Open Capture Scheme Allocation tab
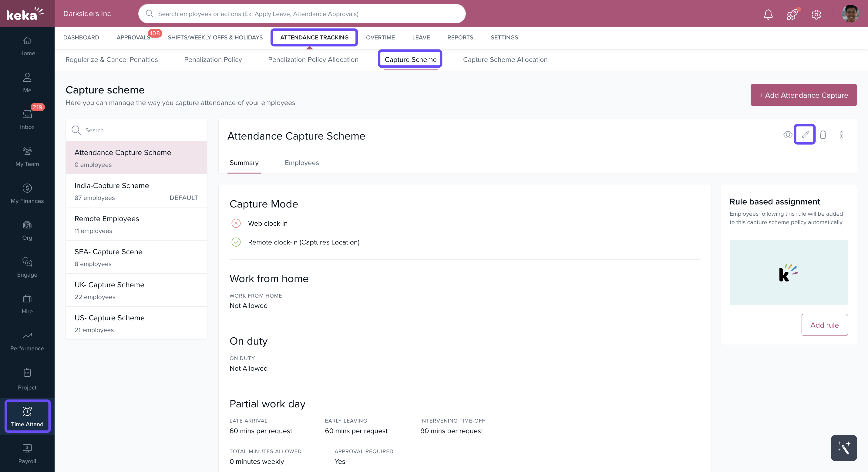The image size is (868, 472). (x=505, y=60)
